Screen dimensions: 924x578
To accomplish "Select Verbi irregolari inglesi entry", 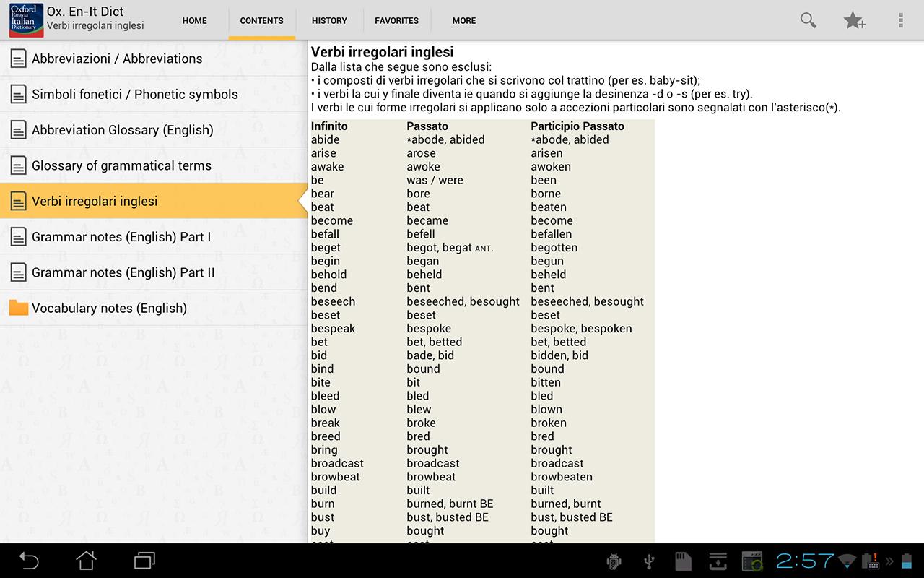I will (154, 201).
